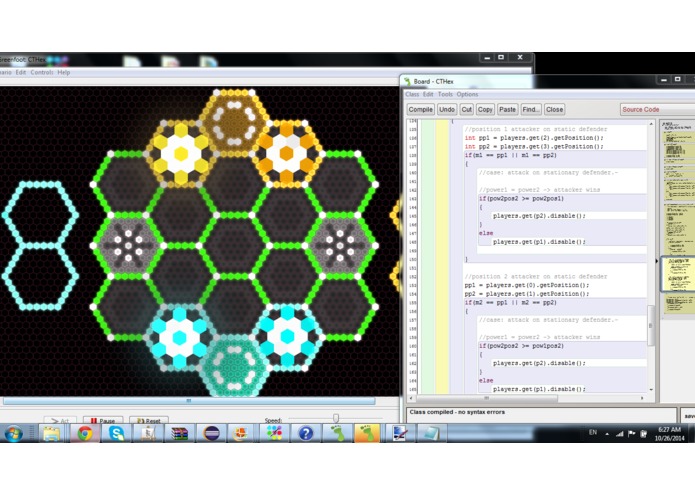
Task: Open the Tools menu in Board editor
Action: 445,94
